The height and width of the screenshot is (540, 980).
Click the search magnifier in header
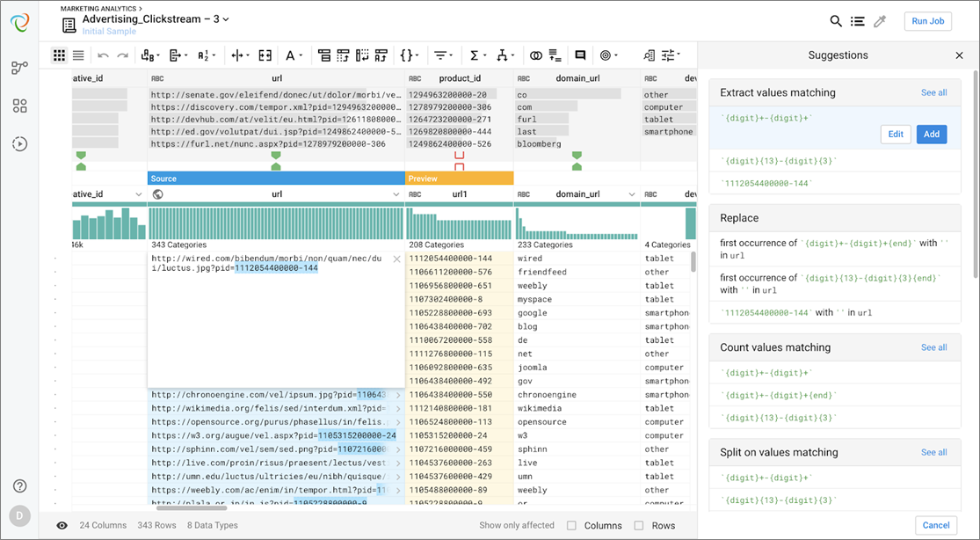(836, 21)
